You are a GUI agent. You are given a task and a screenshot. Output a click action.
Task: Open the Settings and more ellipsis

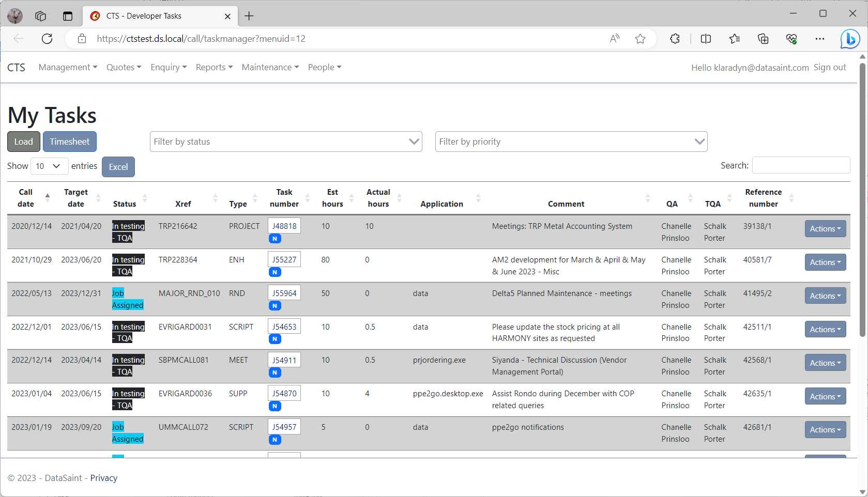coord(820,39)
